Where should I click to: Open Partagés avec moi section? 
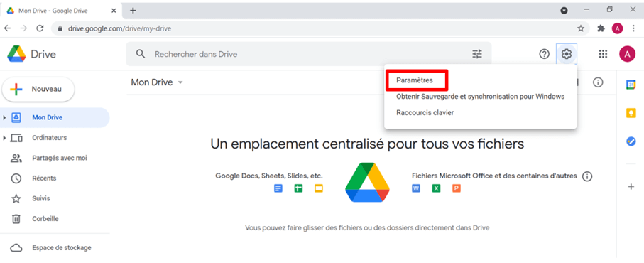point(60,158)
